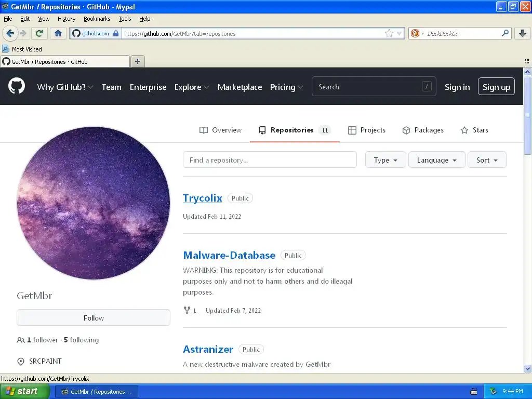Open the Stars tab
532x399 pixels.
tap(474, 130)
